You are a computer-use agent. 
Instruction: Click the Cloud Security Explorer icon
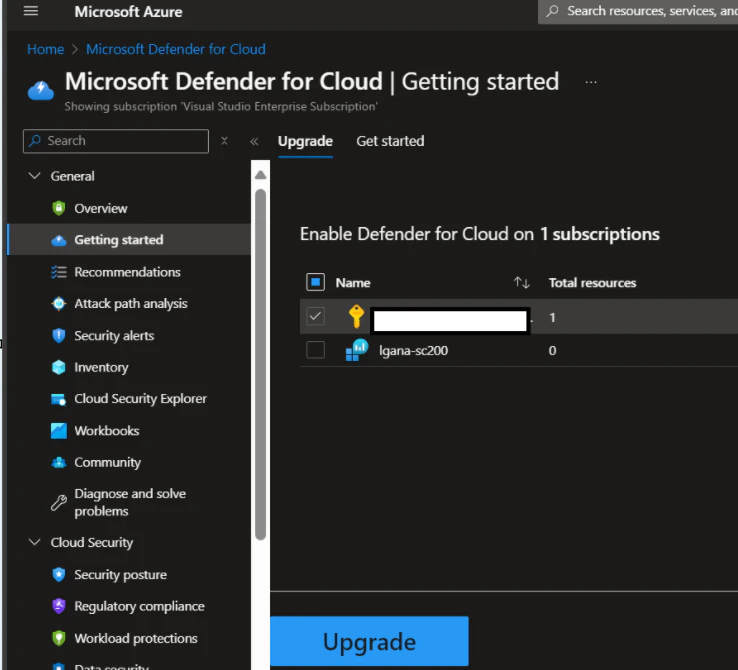coord(58,399)
